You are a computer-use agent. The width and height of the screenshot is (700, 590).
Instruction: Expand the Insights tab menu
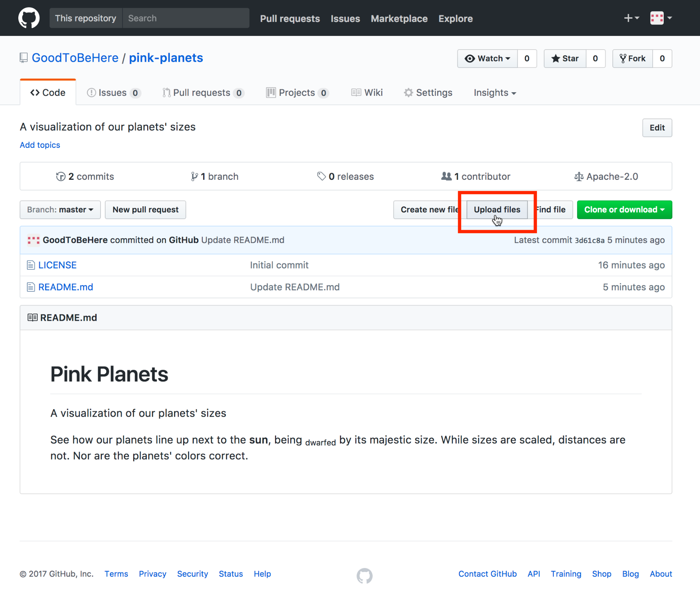click(x=495, y=93)
